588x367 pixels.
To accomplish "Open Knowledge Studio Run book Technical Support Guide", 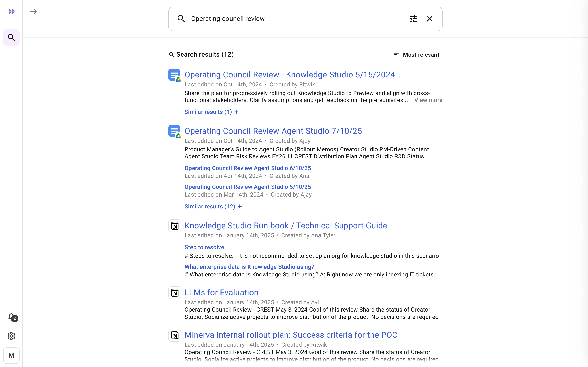I will 286,226.
